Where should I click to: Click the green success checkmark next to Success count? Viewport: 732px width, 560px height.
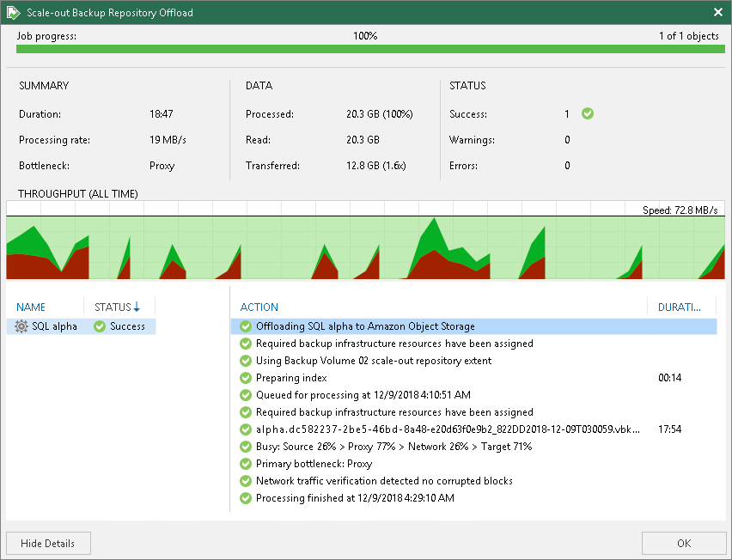coord(588,113)
